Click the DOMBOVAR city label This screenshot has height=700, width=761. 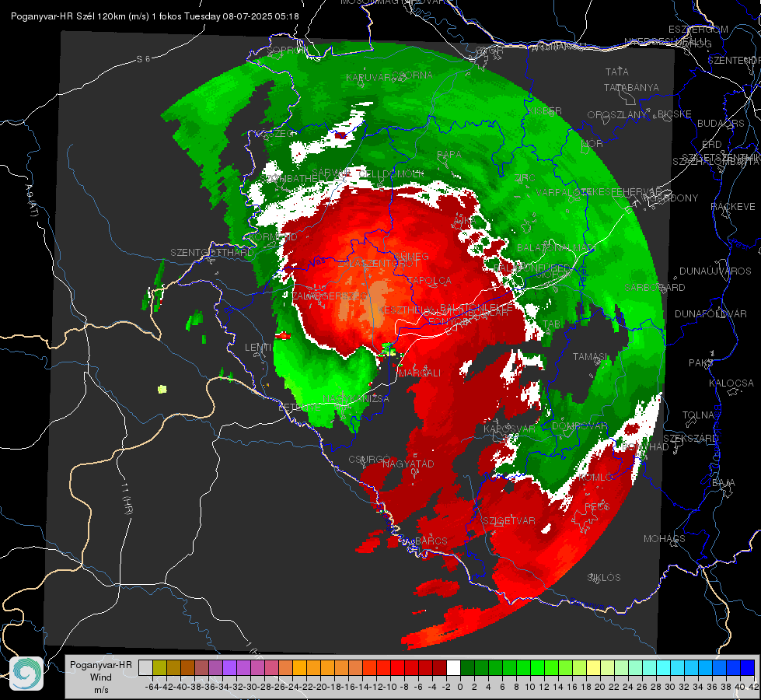coord(580,426)
